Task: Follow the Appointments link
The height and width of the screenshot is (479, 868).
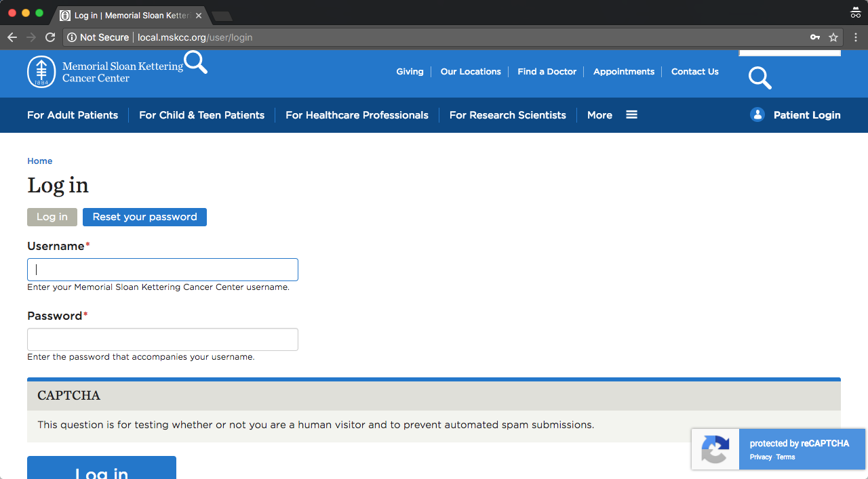Action: [x=624, y=72]
